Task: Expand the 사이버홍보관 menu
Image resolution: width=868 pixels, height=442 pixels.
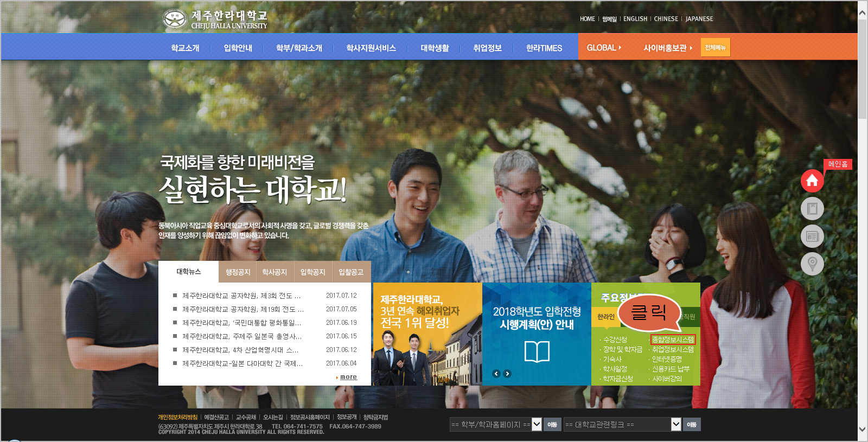Action: tap(668, 48)
